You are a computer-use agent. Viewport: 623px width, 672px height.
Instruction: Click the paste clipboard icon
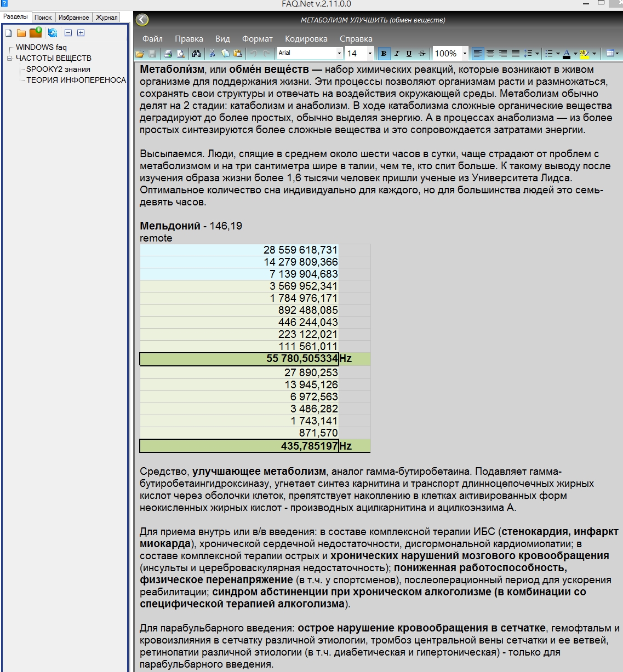point(238,54)
